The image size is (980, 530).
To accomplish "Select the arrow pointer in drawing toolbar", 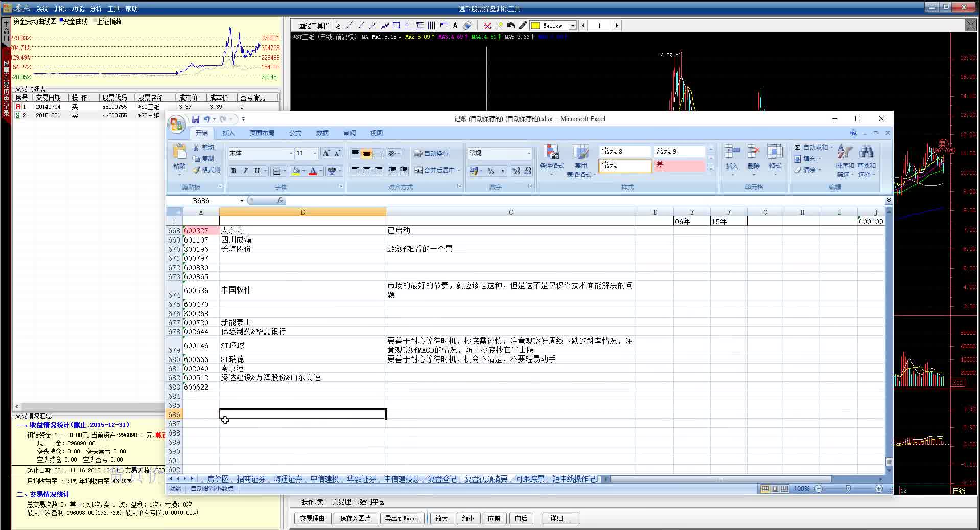I will 338,25.
